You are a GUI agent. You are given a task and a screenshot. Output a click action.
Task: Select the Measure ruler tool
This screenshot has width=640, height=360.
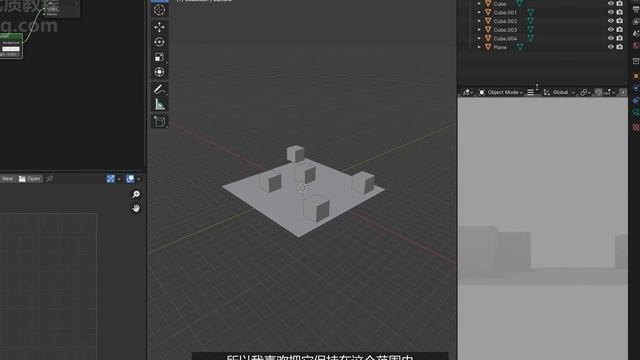point(160,104)
